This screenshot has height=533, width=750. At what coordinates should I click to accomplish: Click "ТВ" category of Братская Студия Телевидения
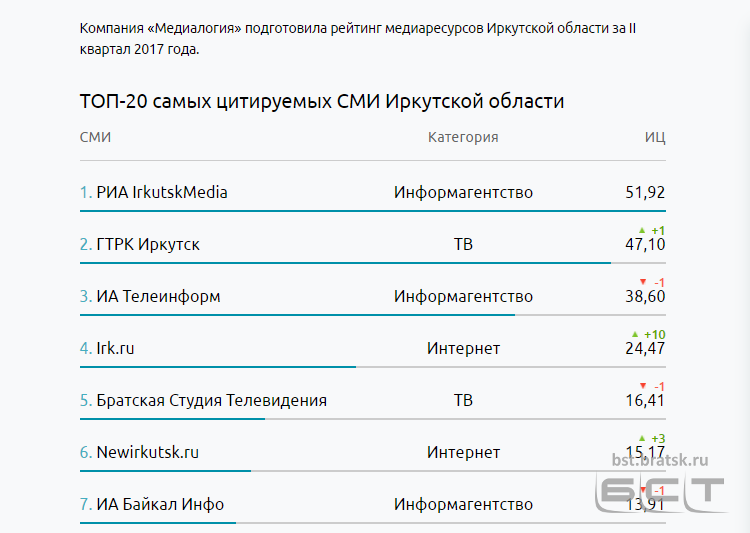463,400
